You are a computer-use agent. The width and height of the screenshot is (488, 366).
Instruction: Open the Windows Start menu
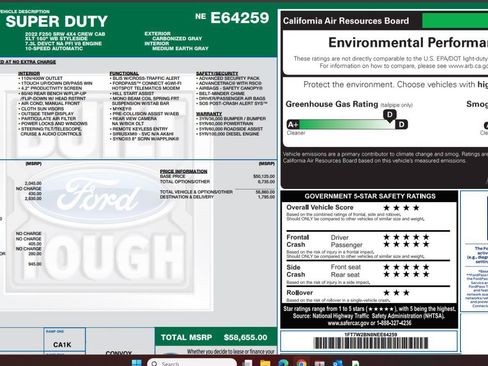pos(136,363)
